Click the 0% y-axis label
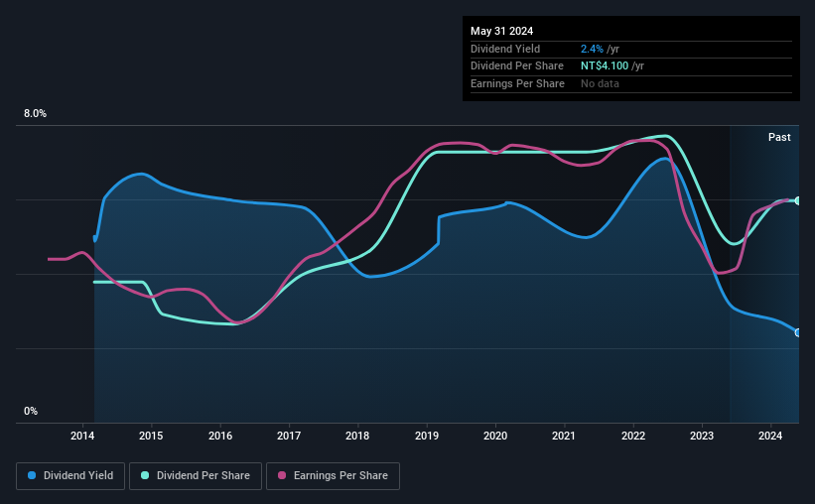 click(31, 412)
